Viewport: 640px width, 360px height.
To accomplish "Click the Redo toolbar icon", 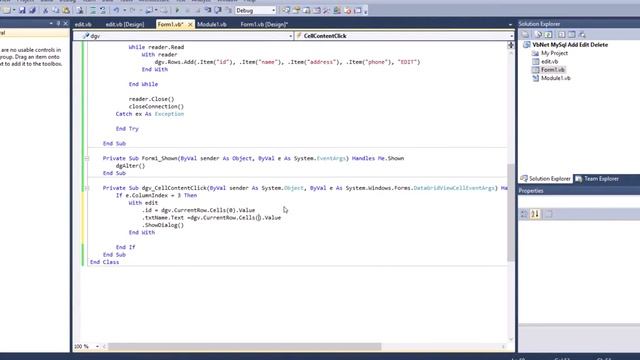I will tap(132, 10).
